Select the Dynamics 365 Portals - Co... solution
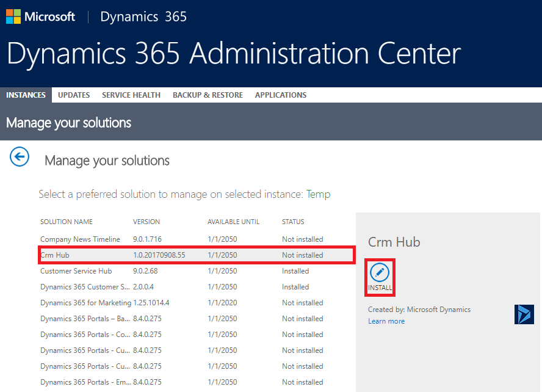The height and width of the screenshot is (392, 542). point(85,335)
